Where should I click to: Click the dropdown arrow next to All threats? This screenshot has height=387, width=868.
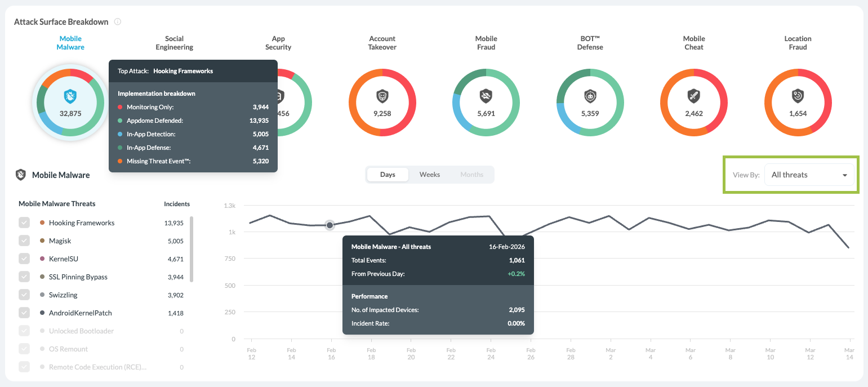coord(844,175)
